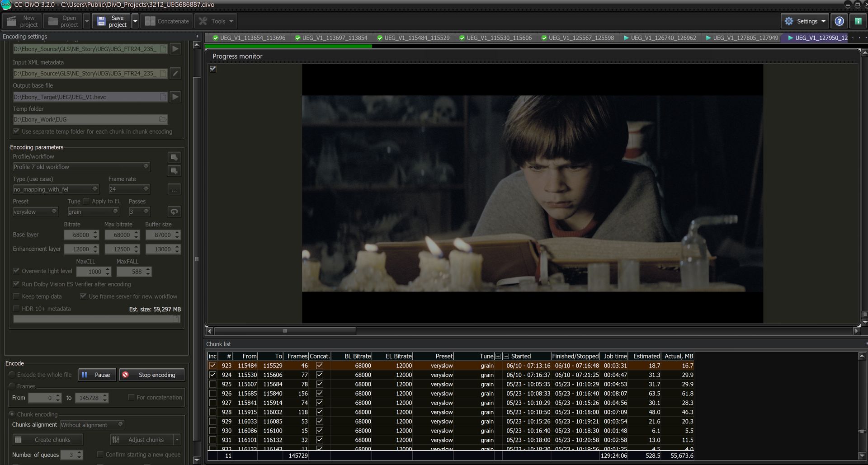
Task: Open the Profile/workflow dropdown
Action: click(x=81, y=166)
